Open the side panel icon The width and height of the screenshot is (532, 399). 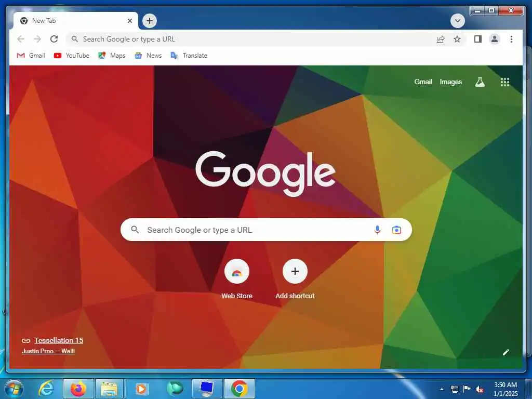tap(478, 39)
